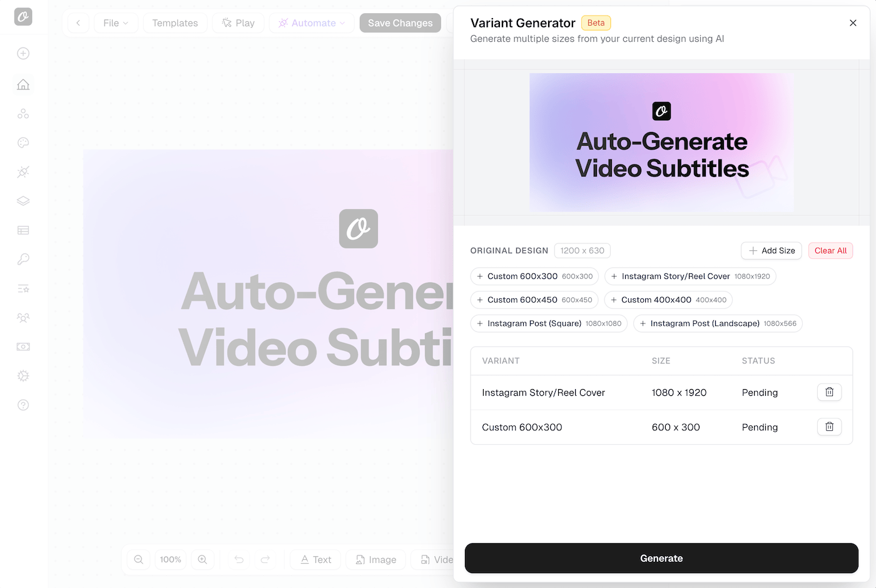This screenshot has height=588, width=876.
Task: Click the home icon in sidebar
Action: [x=23, y=84]
